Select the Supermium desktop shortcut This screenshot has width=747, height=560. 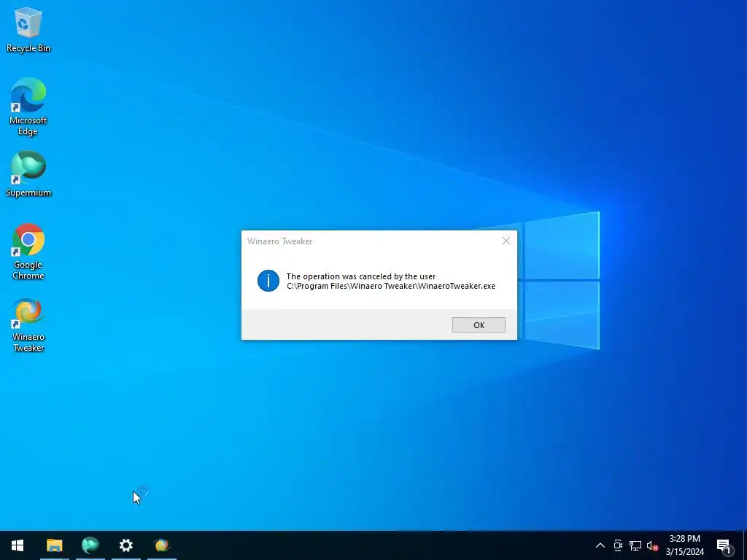click(28, 174)
